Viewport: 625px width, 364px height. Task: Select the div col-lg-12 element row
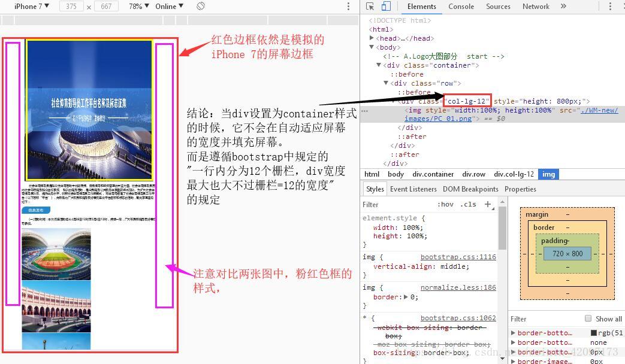tap(492, 101)
